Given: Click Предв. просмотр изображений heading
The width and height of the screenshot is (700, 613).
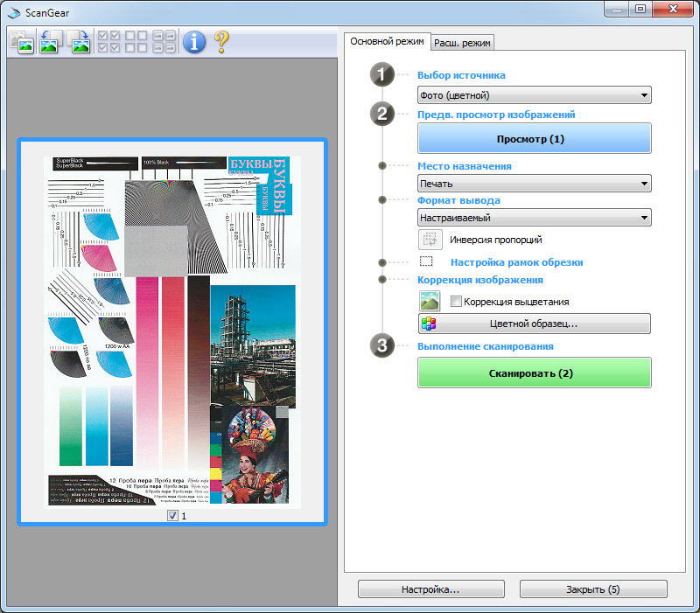Looking at the screenshot, I should 496,115.
